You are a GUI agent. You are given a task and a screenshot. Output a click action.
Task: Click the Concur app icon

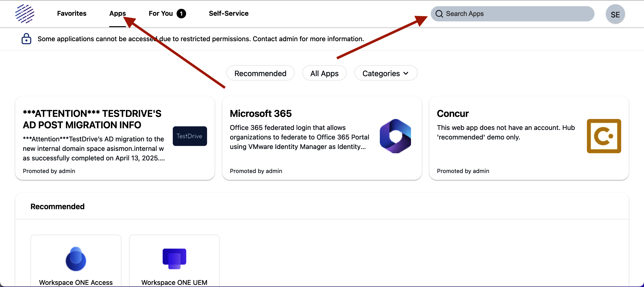point(604,136)
